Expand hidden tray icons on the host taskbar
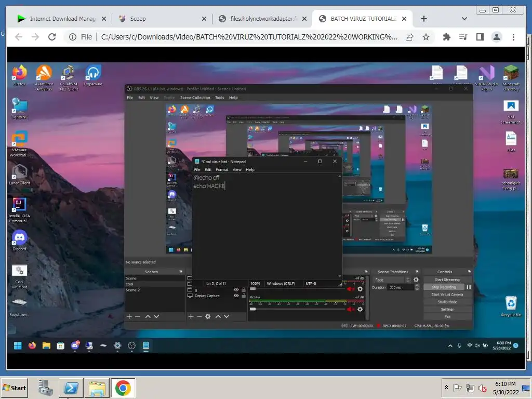Image resolution: width=532 pixels, height=399 pixels. coord(446,388)
